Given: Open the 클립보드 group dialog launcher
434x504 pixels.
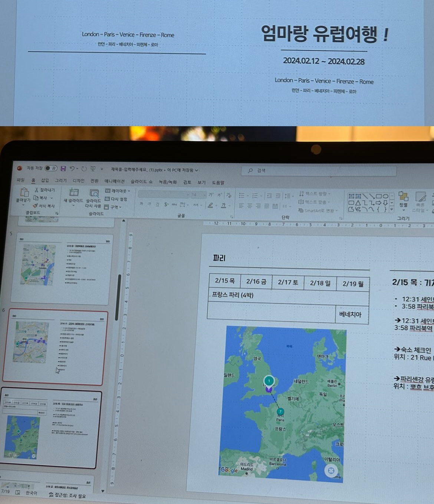Looking at the screenshot, I should (x=57, y=213).
